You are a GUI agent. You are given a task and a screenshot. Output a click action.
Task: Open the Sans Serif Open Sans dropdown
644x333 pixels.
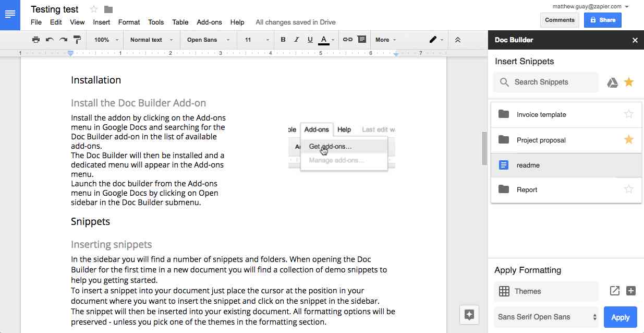pos(546,317)
